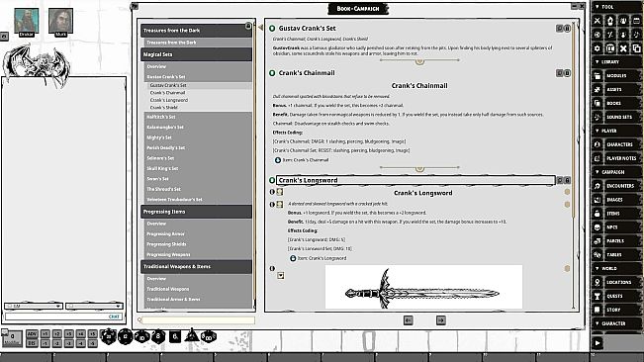Viewport: 644px width, 362px height.
Task: Open the NPCs skull icon
Action: (x=598, y=226)
